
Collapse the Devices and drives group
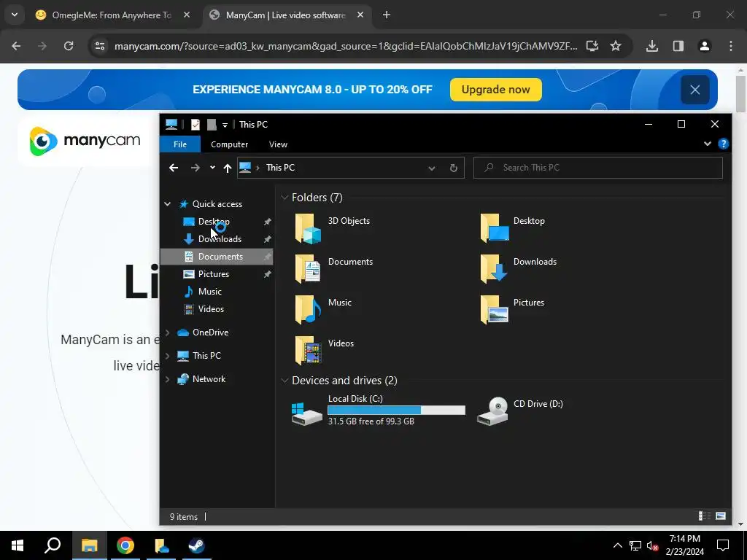(285, 381)
